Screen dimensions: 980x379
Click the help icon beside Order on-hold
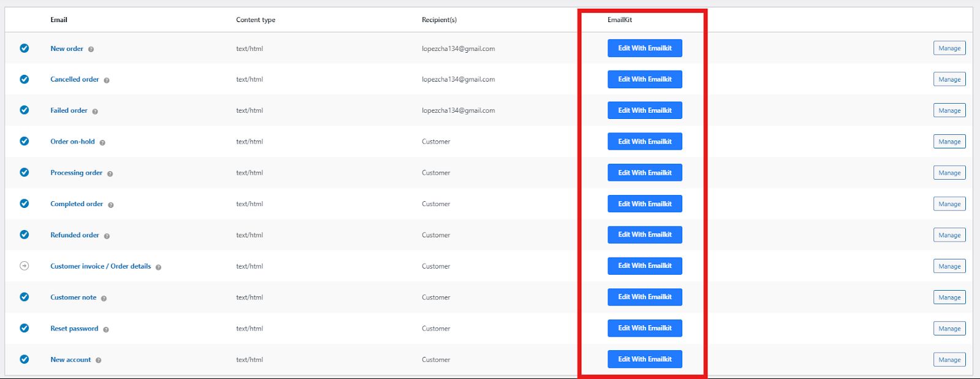(x=102, y=142)
